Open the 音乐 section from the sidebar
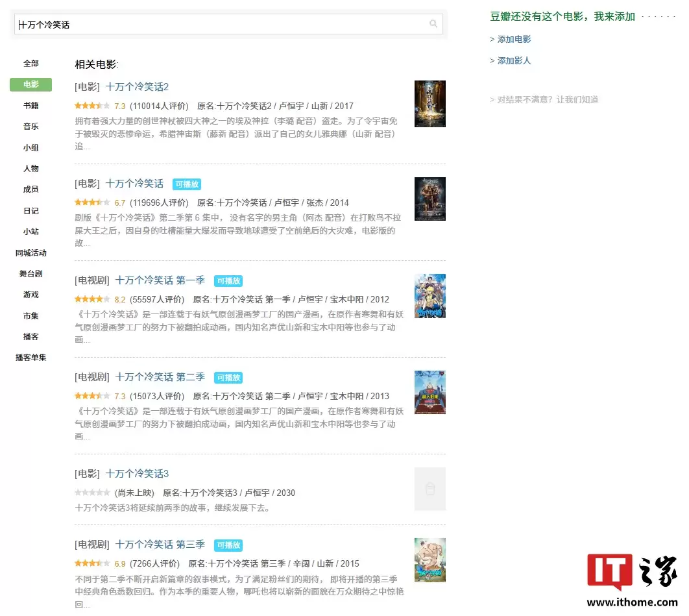This screenshot has height=616, width=689. click(30, 127)
